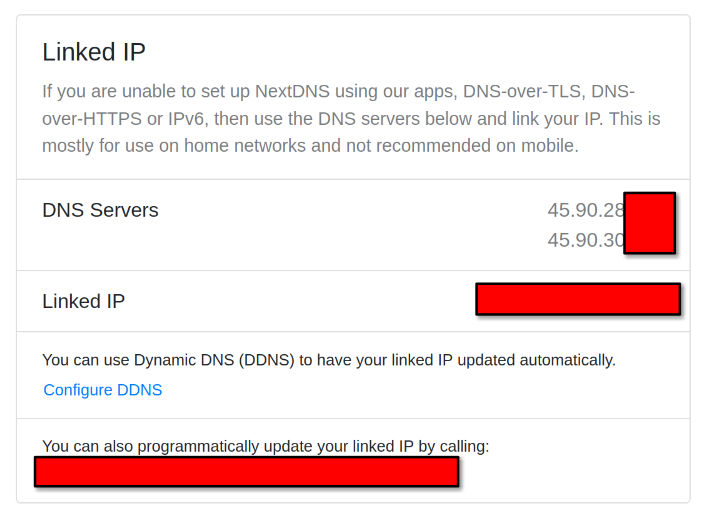Click the programmatically update linked IP sentence
Image resolution: width=726 pixels, height=523 pixels.
tap(265, 446)
